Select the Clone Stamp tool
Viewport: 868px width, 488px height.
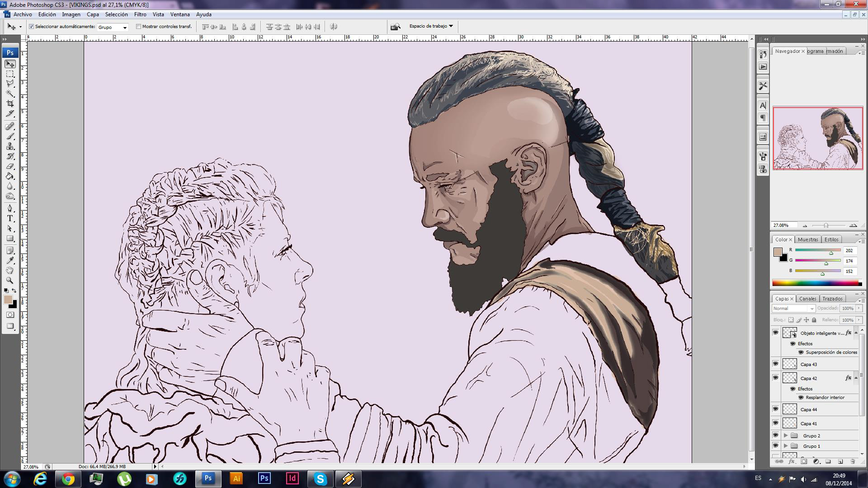(x=10, y=146)
